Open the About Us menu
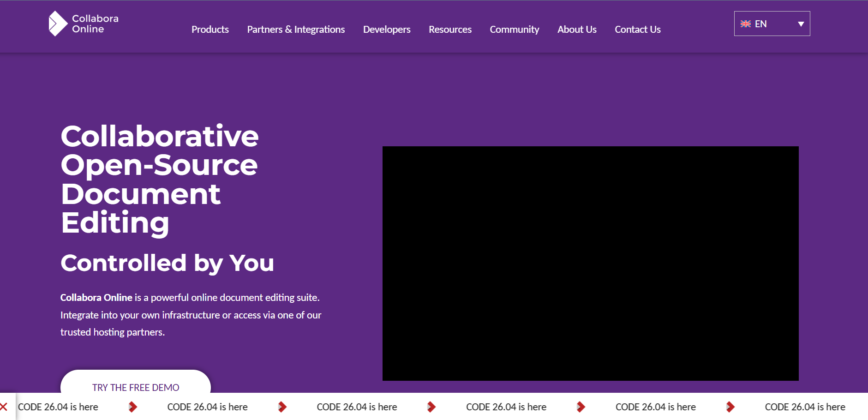This screenshot has width=868, height=420. 577,30
